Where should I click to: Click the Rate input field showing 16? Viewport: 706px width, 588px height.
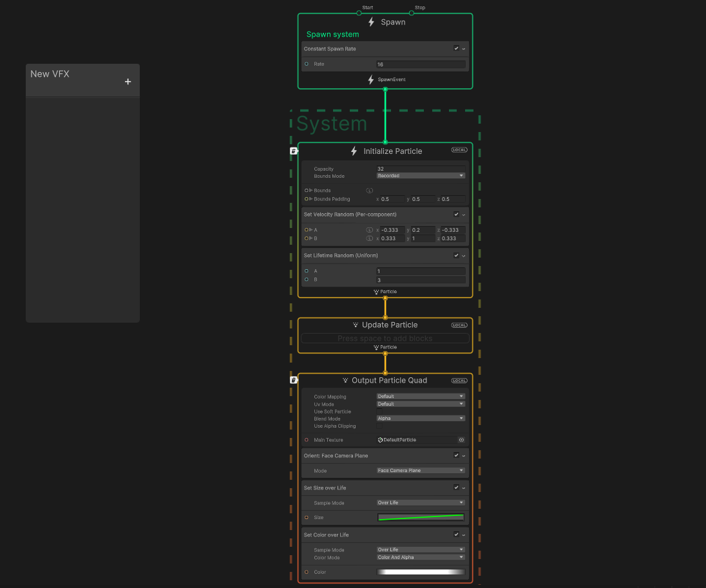[421, 64]
